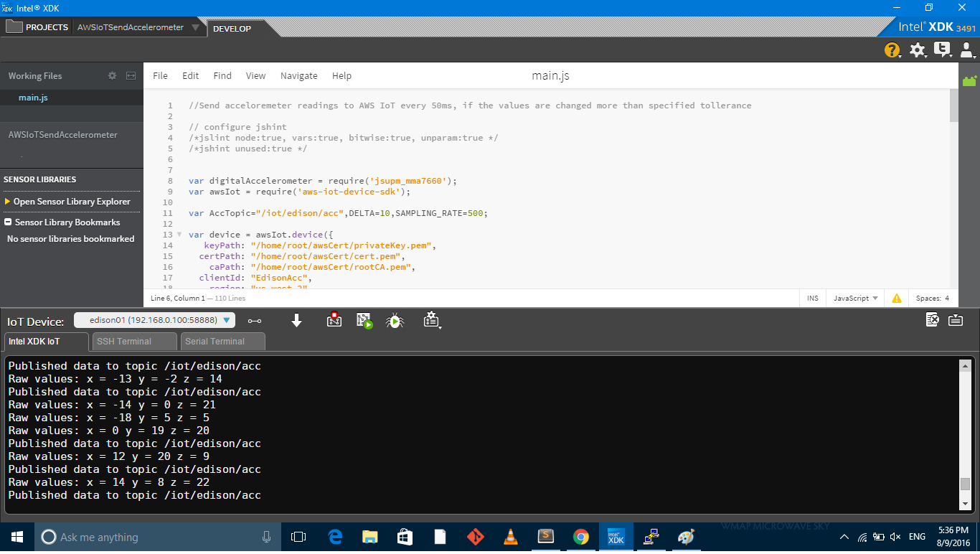Open the editor Help menu
Screen dimensions: 980x554
342,75
